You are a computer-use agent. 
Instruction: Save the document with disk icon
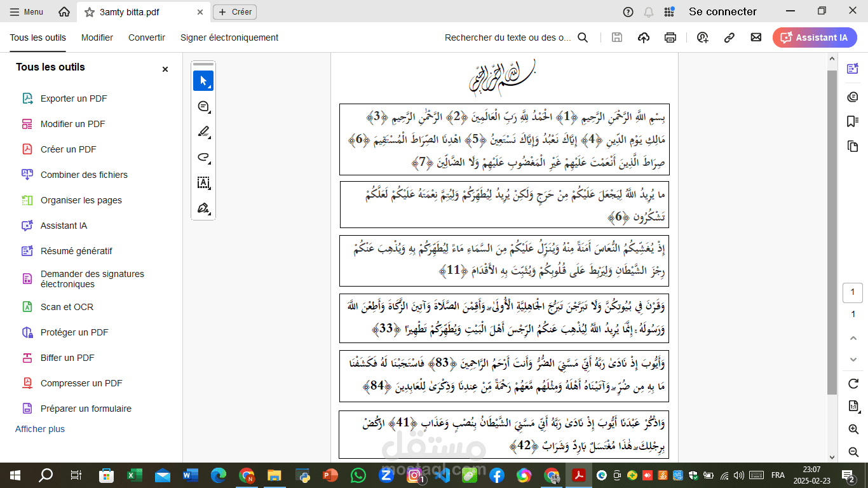(616, 37)
